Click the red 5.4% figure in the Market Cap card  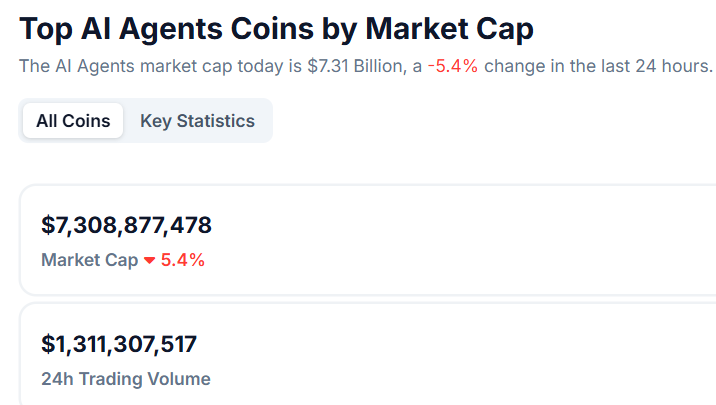(182, 260)
